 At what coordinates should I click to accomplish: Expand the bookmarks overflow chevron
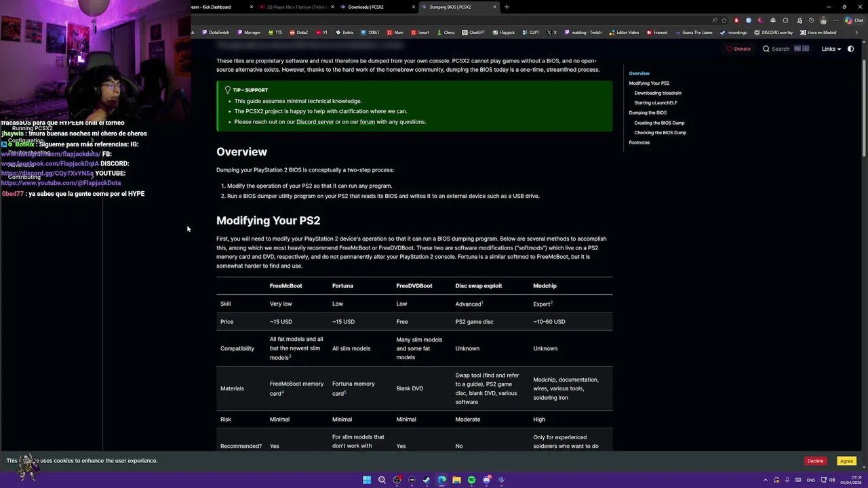click(x=856, y=33)
